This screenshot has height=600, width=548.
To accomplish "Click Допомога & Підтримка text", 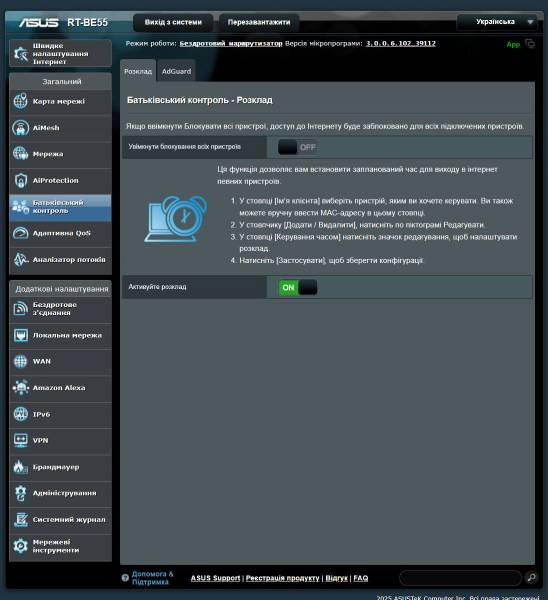I will tap(152, 578).
